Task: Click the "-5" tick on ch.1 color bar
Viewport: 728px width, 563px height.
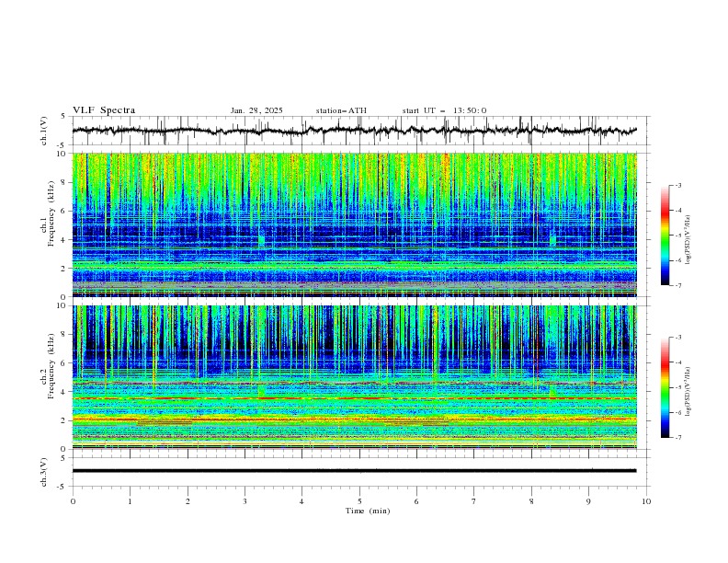Action: click(677, 236)
